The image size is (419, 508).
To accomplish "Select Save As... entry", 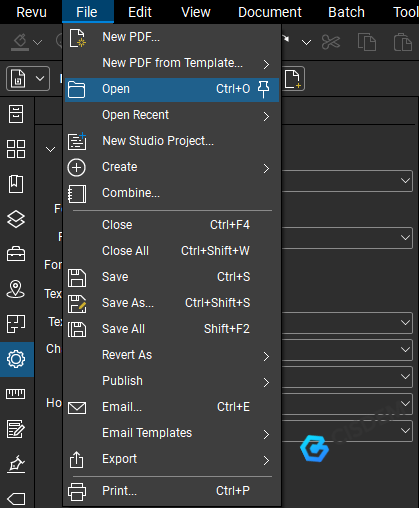I will tap(172, 303).
